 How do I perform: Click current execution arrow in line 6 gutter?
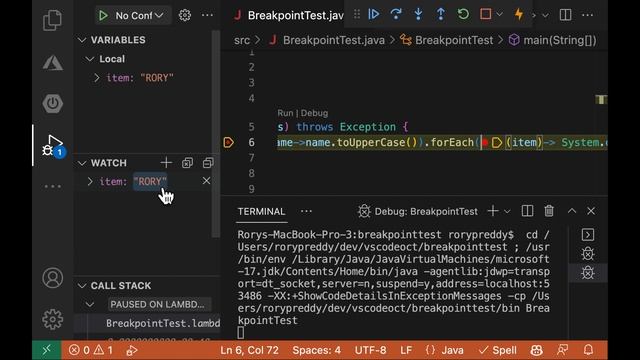pos(229,142)
